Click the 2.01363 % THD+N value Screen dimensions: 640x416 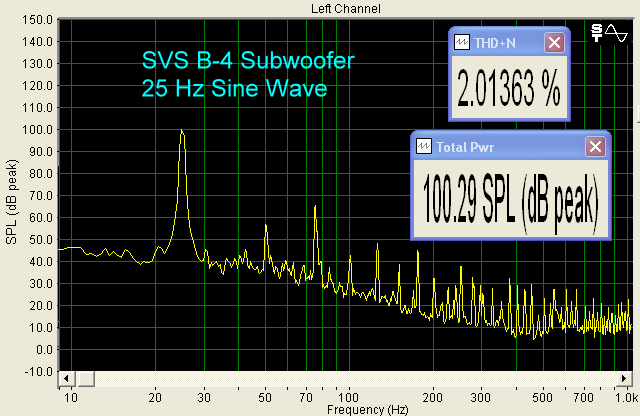point(508,88)
